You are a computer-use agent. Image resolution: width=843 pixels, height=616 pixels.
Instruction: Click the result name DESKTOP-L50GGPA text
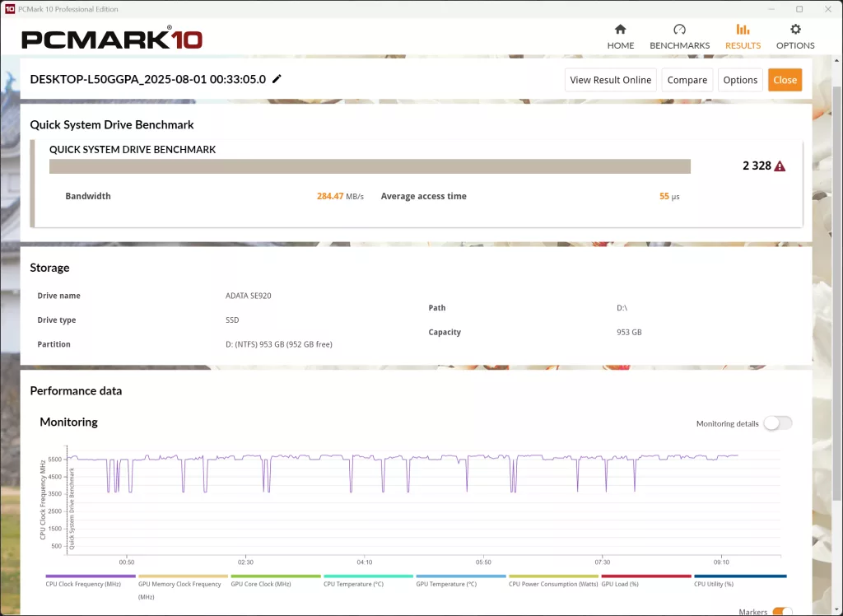point(148,79)
